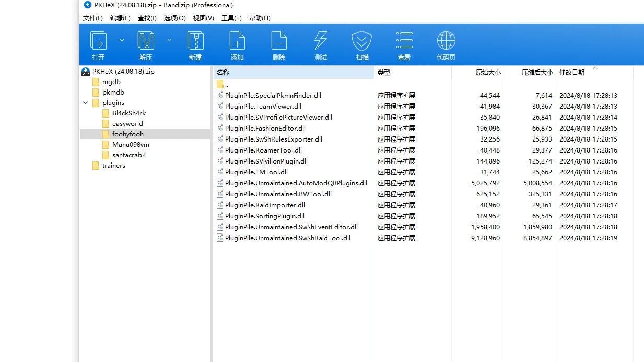Expand the dropdown arrow next to 打开
The height and width of the screenshot is (362, 644).
(121, 39)
